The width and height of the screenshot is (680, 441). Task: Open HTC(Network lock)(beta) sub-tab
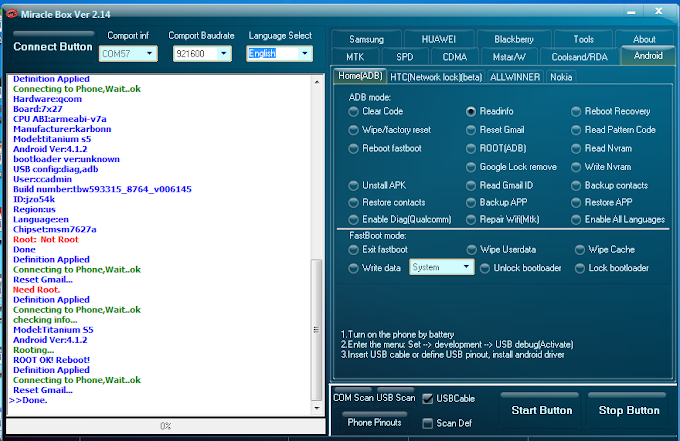point(436,77)
